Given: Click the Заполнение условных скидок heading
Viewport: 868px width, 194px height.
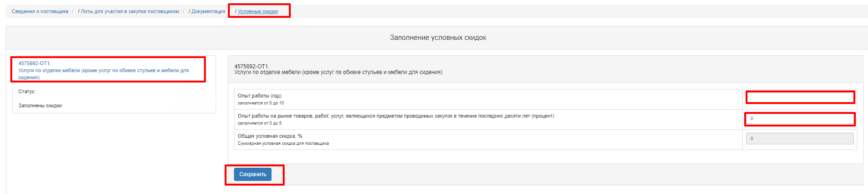Looking at the screenshot, I should [438, 37].
